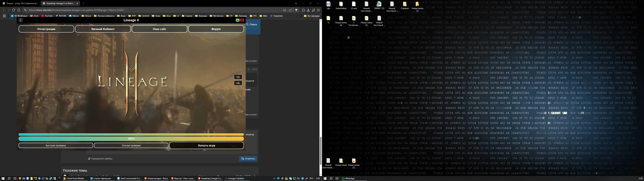This screenshot has height=181, width=644.
Task: Click the Ответить reply button on forum
Action: click(248, 159)
